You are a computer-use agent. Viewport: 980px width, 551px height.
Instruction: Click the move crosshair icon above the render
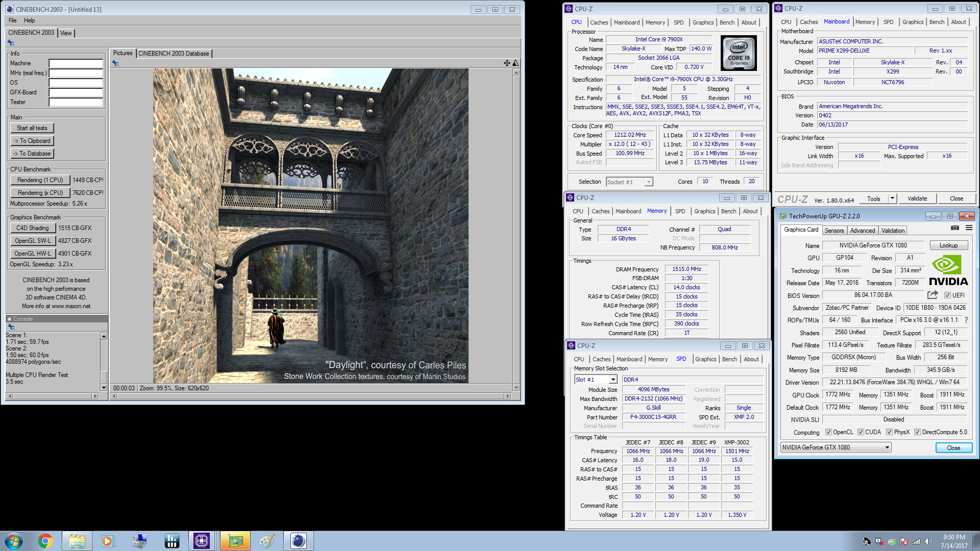507,63
